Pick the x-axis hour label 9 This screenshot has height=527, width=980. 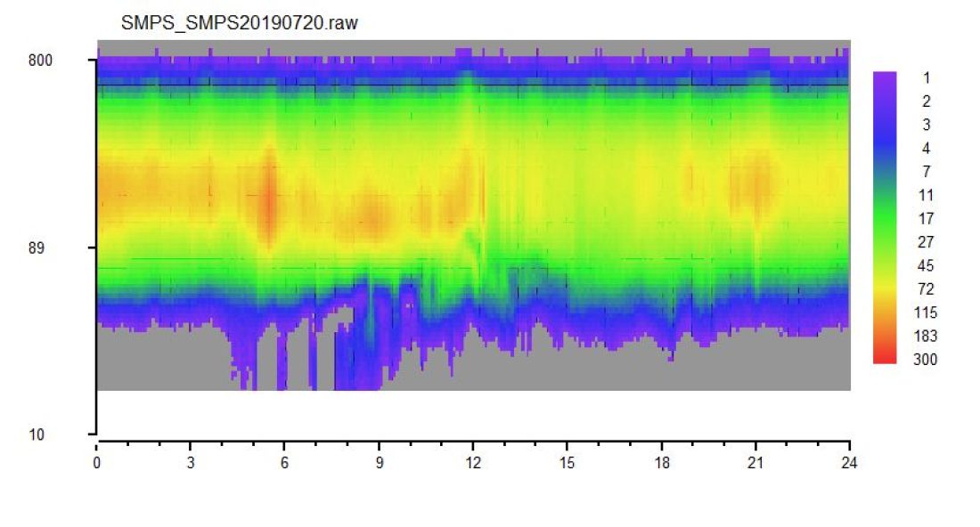pos(380,463)
